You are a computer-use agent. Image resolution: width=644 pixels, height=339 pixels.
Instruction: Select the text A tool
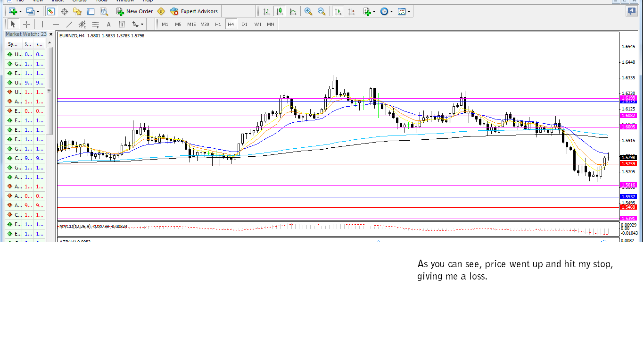pyautogui.click(x=108, y=24)
